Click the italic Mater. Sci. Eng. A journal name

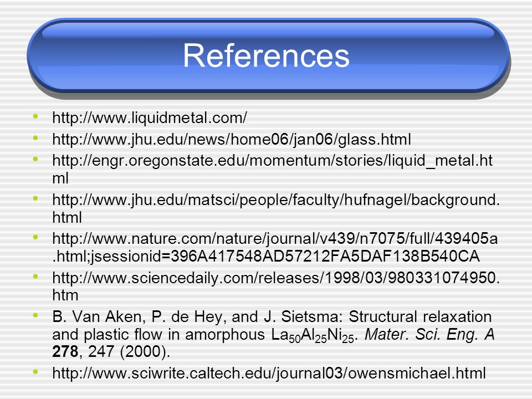coord(429,334)
